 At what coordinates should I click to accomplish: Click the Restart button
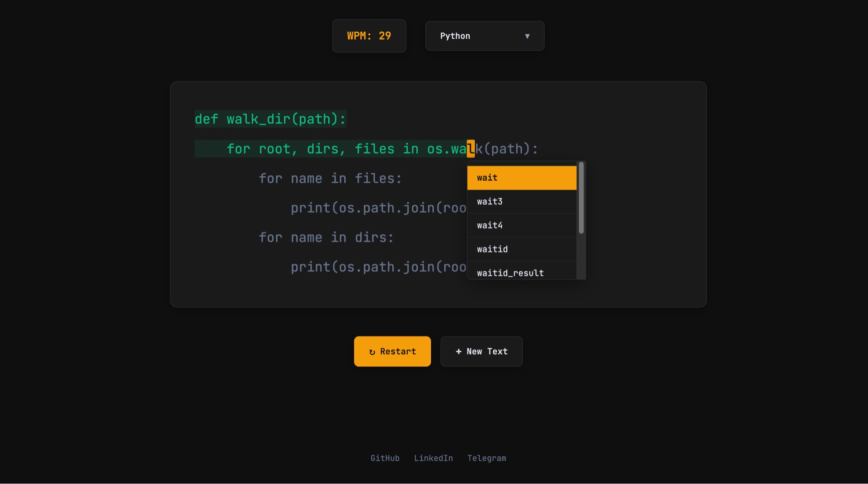[x=392, y=351]
